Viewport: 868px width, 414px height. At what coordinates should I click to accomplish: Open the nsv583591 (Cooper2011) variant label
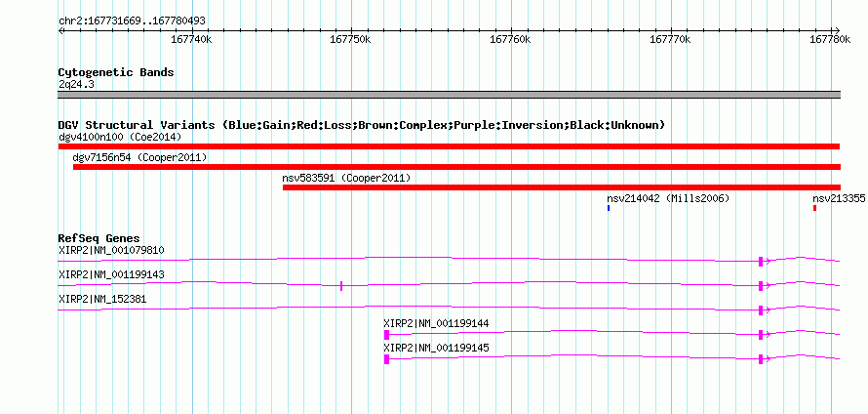[346, 178]
